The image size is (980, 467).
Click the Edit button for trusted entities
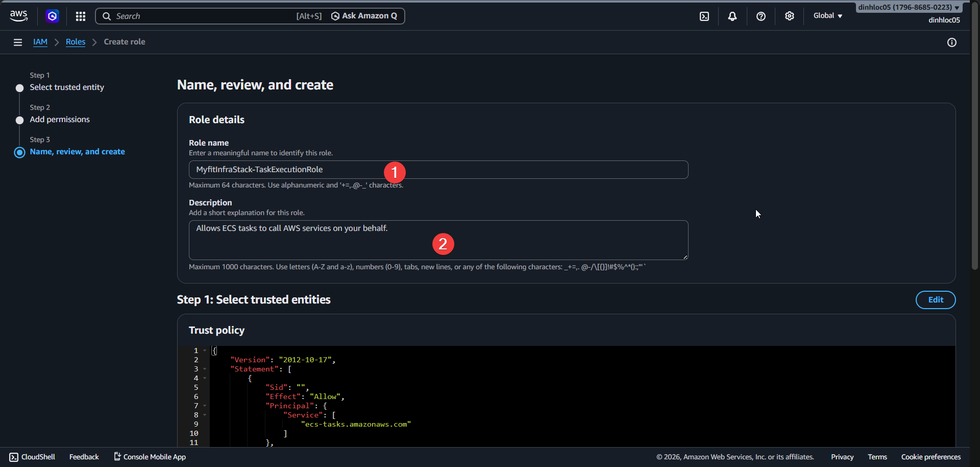click(x=936, y=300)
